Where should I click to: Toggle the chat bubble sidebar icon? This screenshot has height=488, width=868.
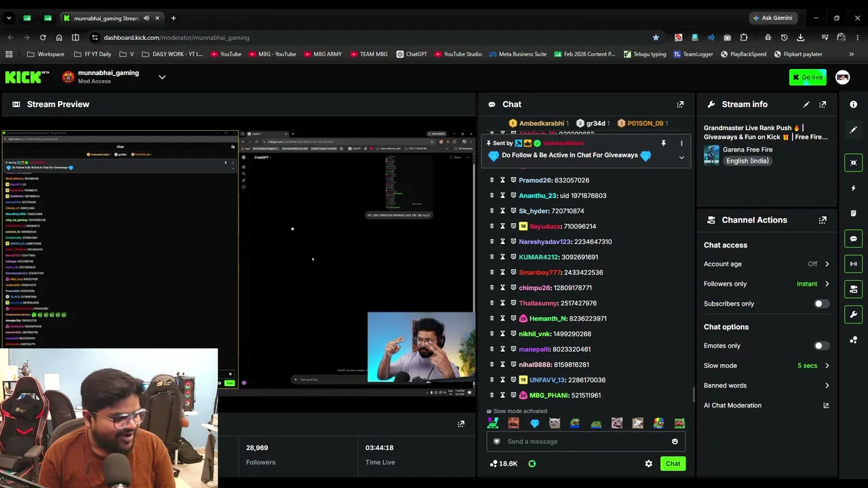coord(854,239)
